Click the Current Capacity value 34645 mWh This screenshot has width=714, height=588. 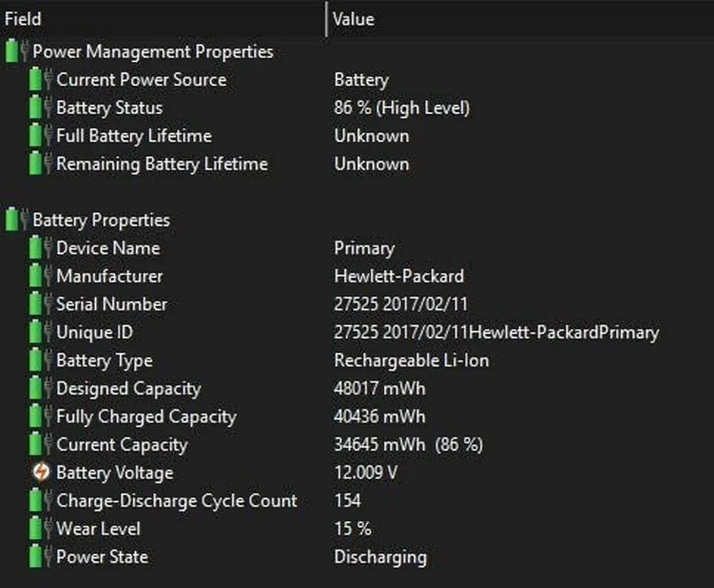(380, 445)
